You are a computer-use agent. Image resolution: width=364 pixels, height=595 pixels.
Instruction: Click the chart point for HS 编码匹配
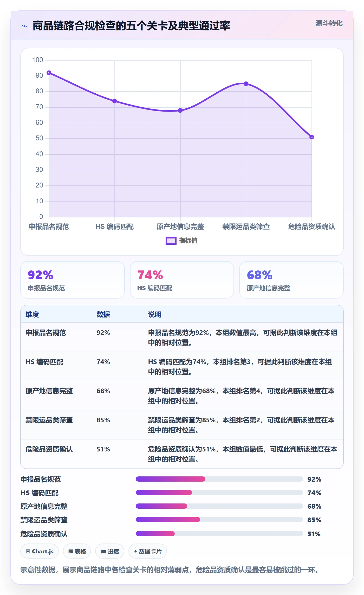[115, 101]
